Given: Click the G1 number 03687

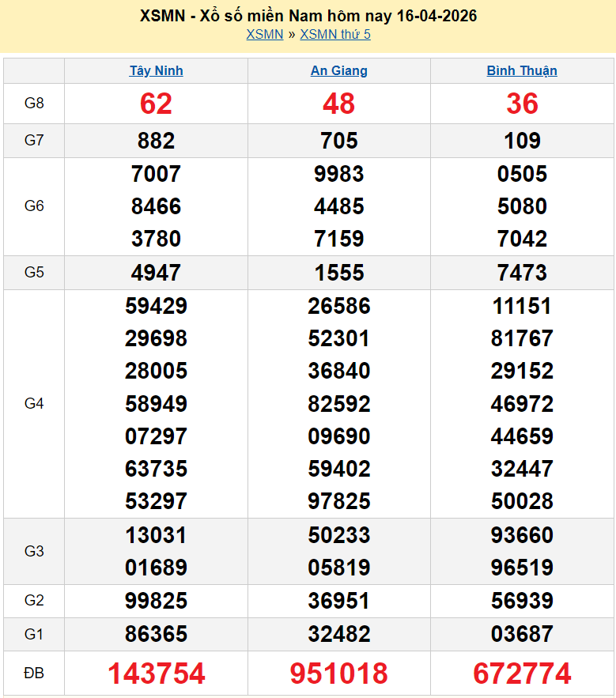Looking at the screenshot, I should tap(522, 634).
